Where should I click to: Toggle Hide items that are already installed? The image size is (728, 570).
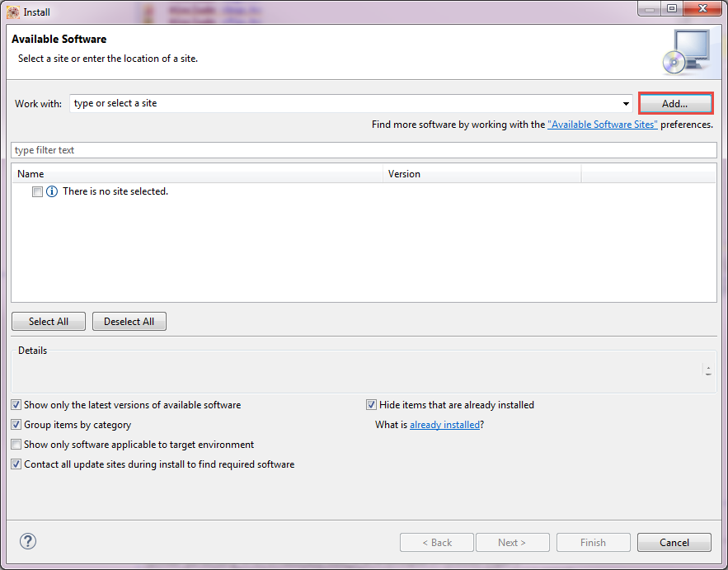[x=371, y=405]
